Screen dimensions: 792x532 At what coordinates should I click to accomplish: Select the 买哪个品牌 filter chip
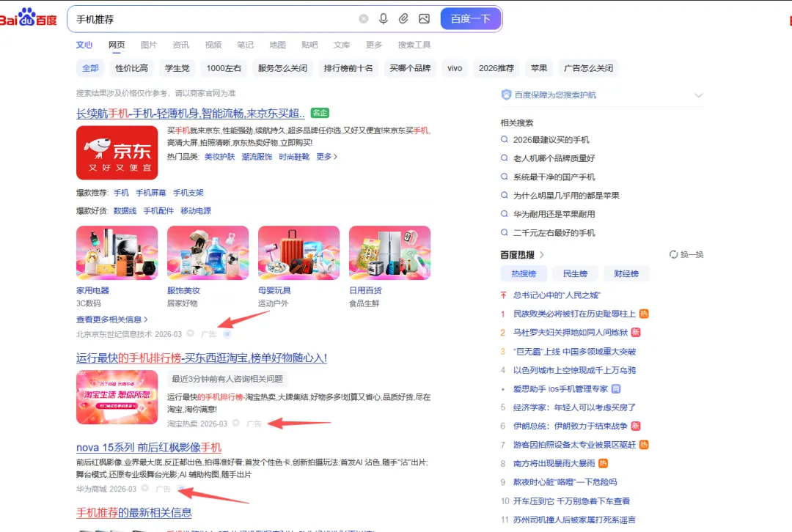click(410, 68)
